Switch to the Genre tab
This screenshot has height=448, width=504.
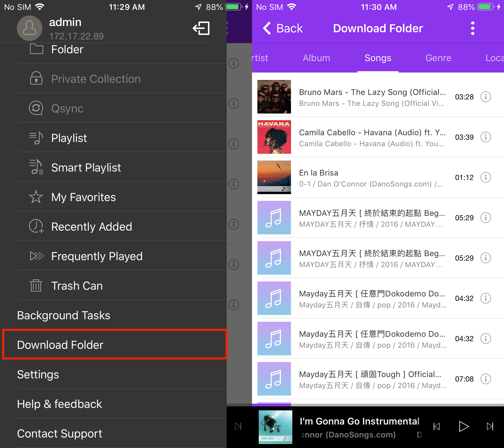[438, 58]
